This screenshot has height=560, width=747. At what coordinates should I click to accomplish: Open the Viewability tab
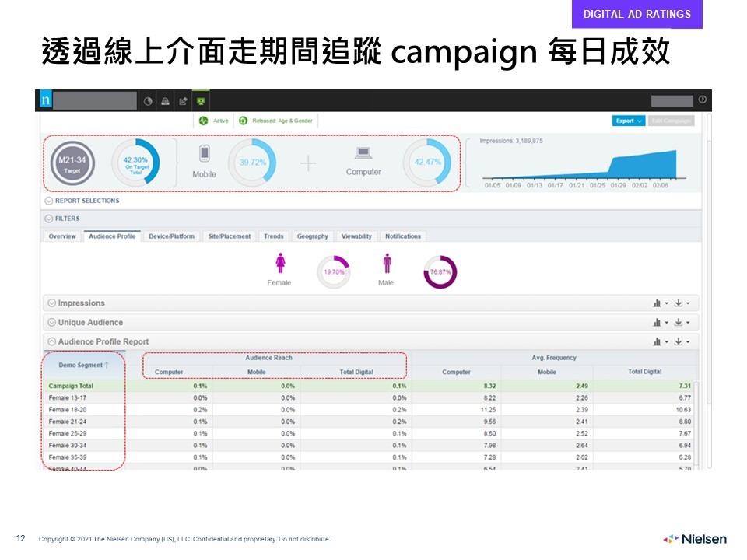[356, 236]
